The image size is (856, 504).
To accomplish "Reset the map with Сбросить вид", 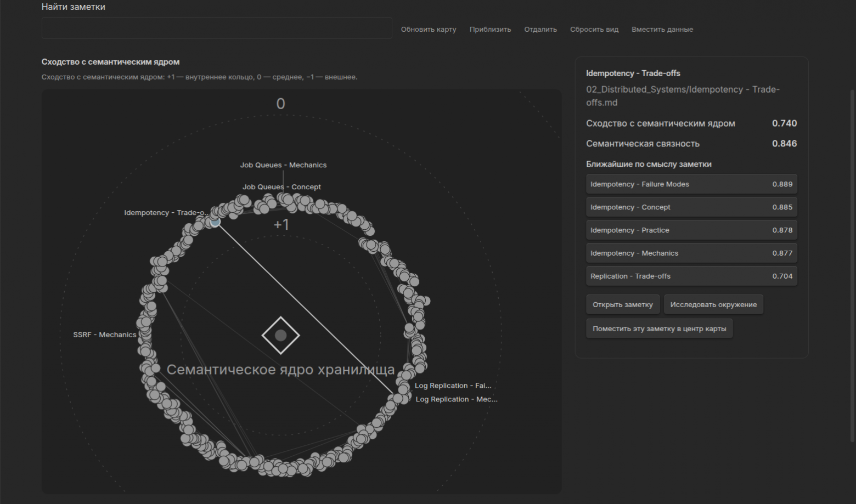I will (594, 30).
